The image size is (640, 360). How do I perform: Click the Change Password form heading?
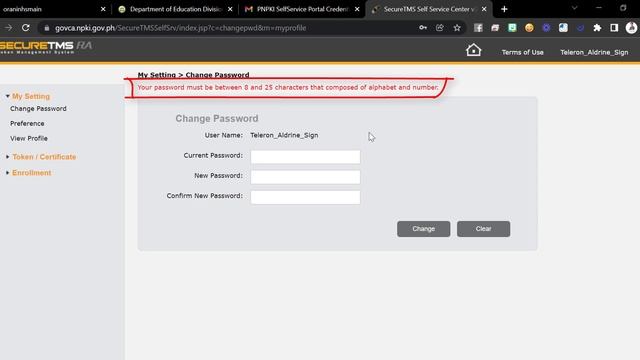click(x=217, y=118)
